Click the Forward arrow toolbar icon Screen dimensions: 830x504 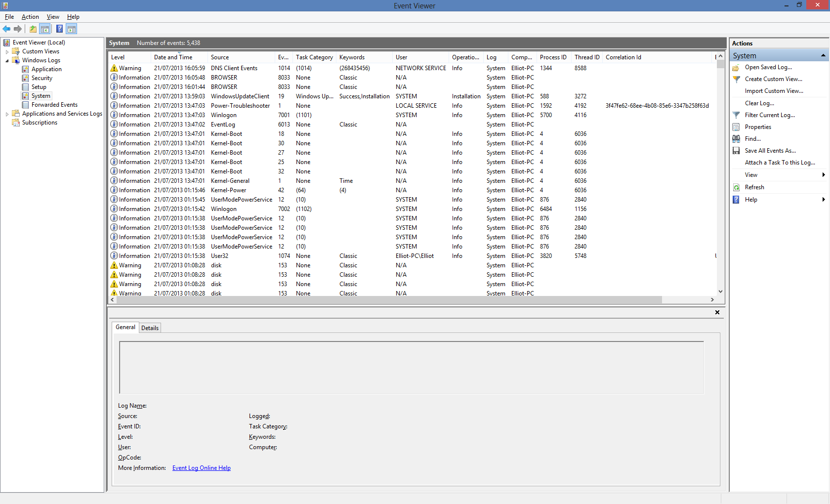point(18,29)
